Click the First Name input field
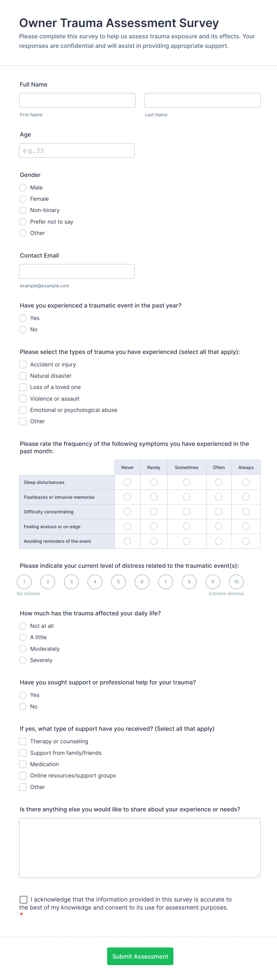 point(77,100)
